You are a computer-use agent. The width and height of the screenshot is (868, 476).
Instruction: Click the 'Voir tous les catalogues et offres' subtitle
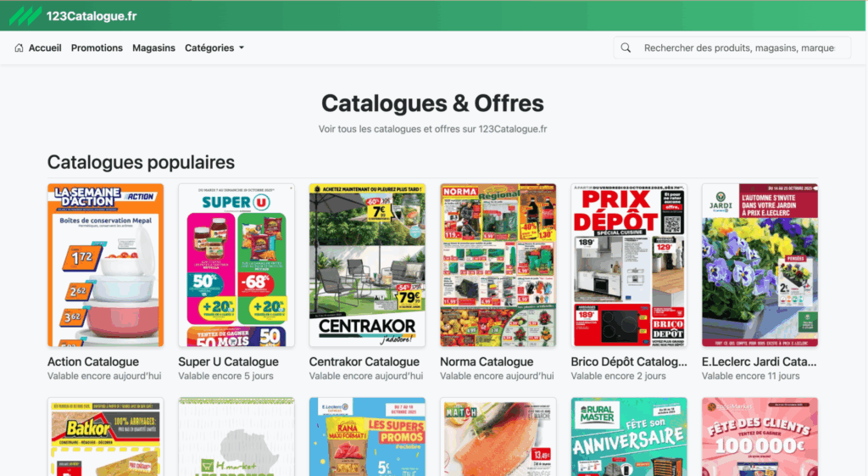pos(433,129)
